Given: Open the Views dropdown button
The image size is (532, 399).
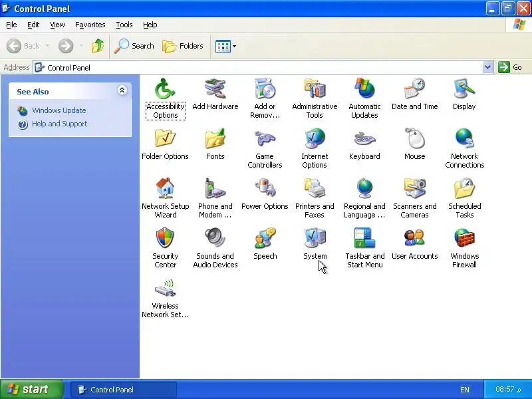Looking at the screenshot, I should pos(225,46).
